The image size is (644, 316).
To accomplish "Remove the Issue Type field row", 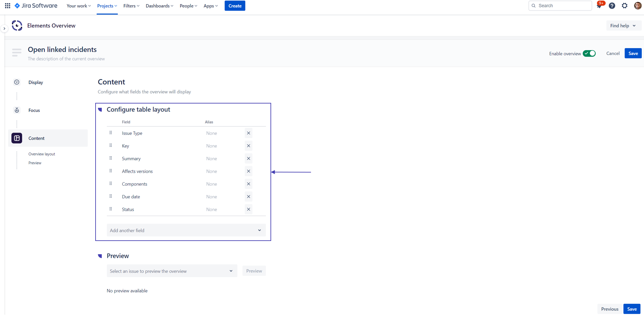I will coord(248,133).
